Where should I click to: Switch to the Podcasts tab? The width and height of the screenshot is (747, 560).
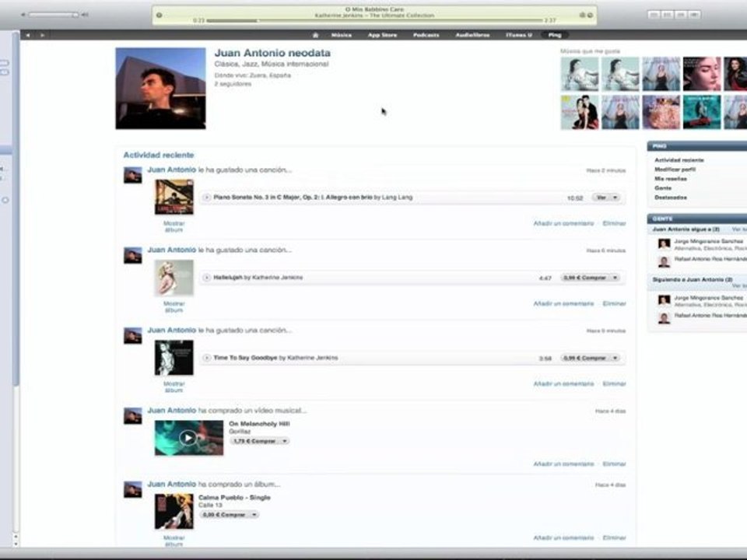pyautogui.click(x=426, y=35)
